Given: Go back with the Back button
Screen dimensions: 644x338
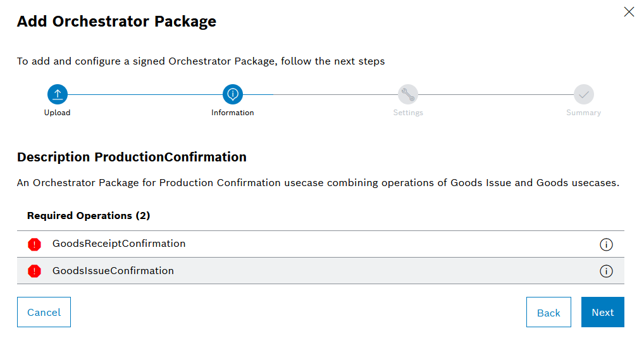Looking at the screenshot, I should [x=548, y=312].
